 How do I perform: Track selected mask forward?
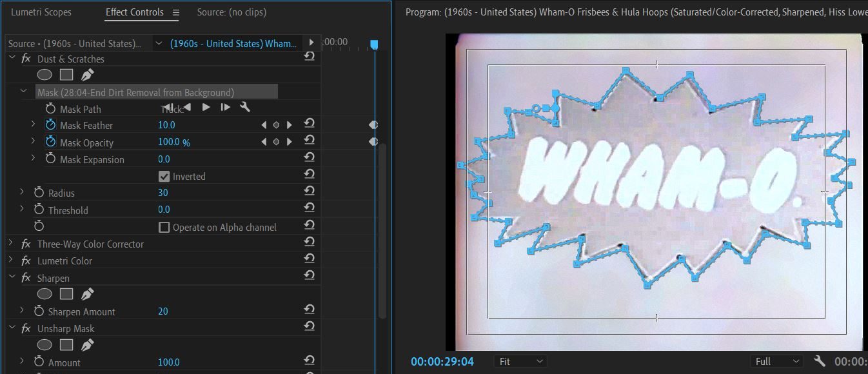(206, 108)
